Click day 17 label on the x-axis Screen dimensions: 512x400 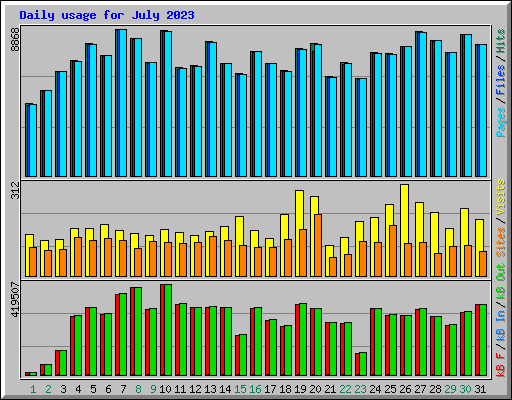click(x=270, y=389)
